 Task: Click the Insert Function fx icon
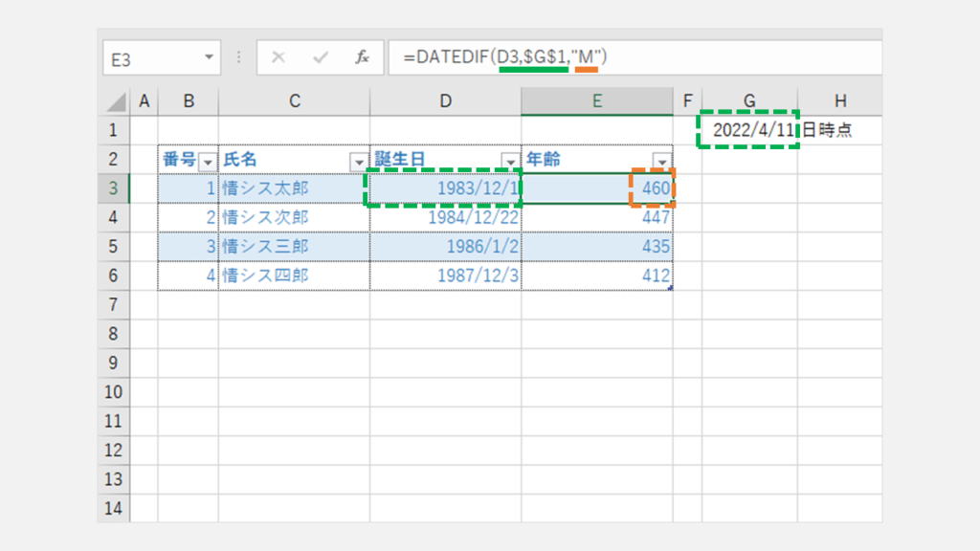(363, 57)
